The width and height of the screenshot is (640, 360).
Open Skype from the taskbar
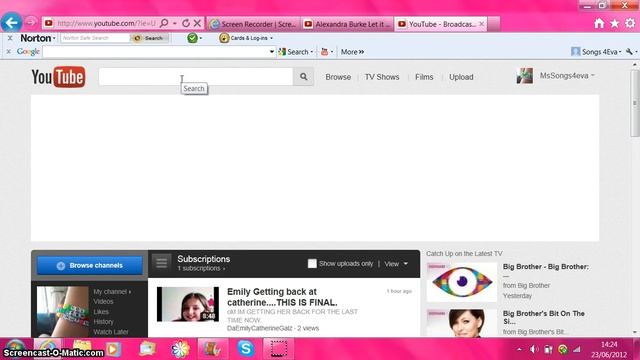[246, 349]
